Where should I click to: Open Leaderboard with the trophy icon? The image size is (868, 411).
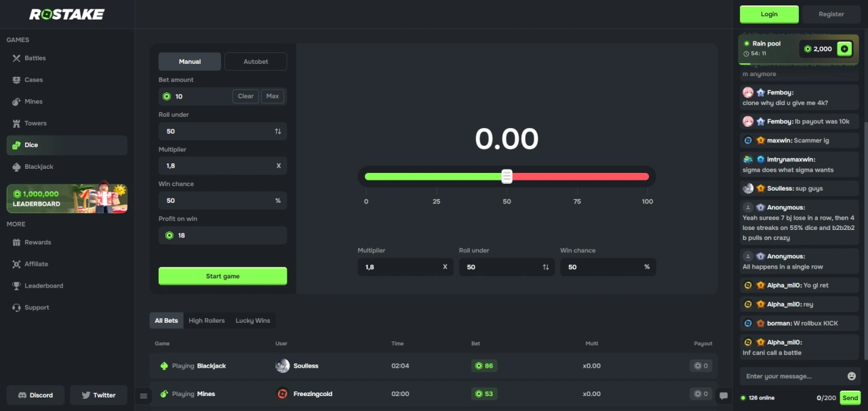17,286
